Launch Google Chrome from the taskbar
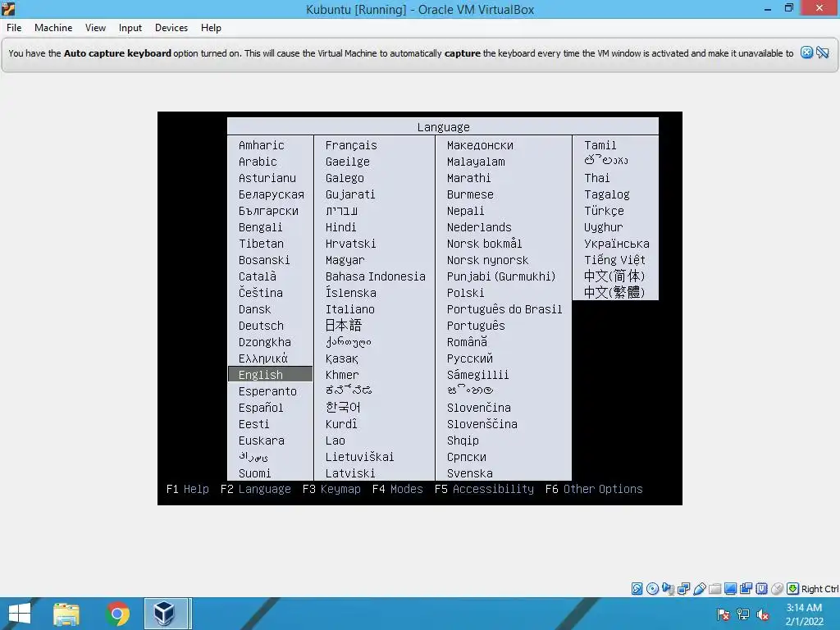Viewport: 840px width, 630px height. tap(117, 614)
